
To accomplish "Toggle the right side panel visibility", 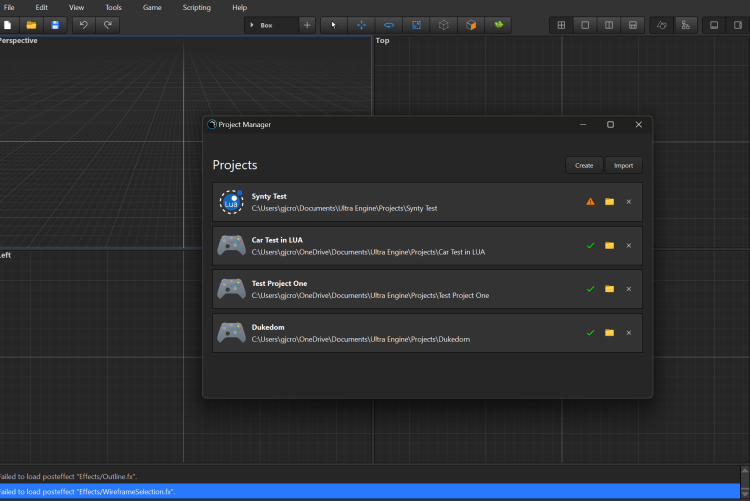I will tap(737, 24).
